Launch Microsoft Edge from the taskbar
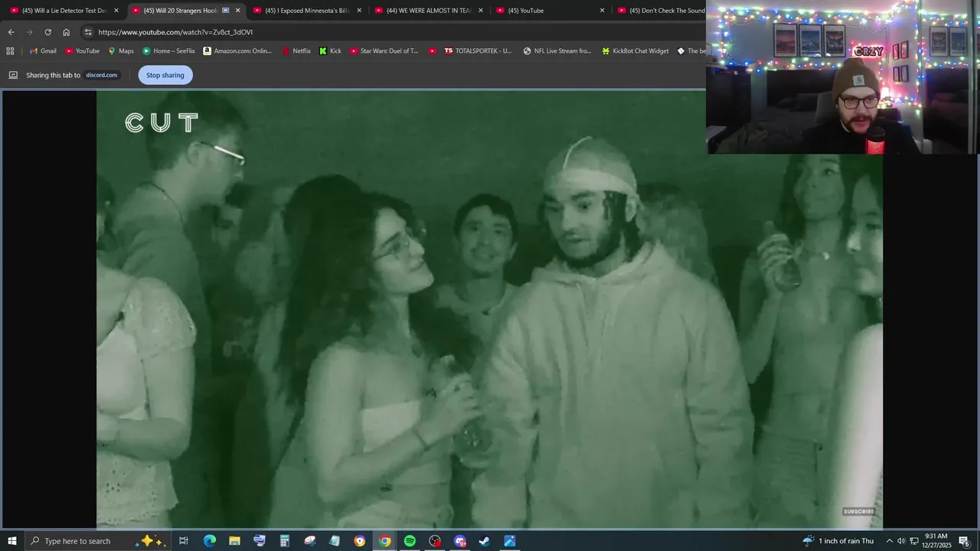 (x=209, y=541)
